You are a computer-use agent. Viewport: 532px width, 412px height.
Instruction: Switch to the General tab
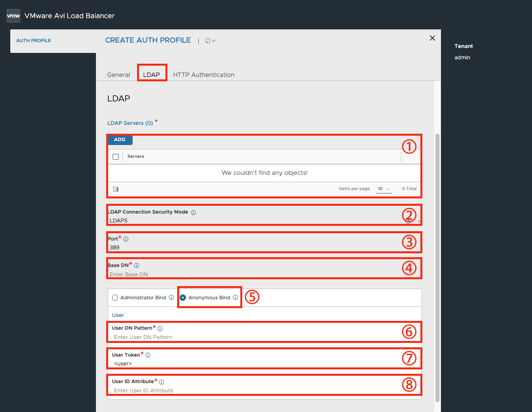118,75
